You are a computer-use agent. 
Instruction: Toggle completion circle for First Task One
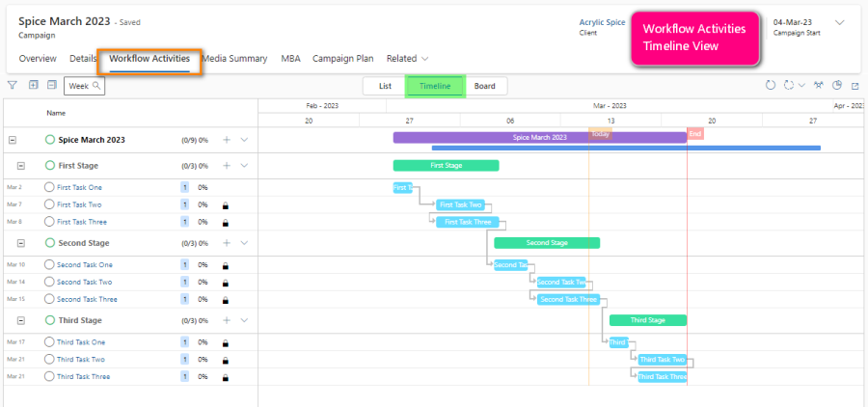point(49,187)
